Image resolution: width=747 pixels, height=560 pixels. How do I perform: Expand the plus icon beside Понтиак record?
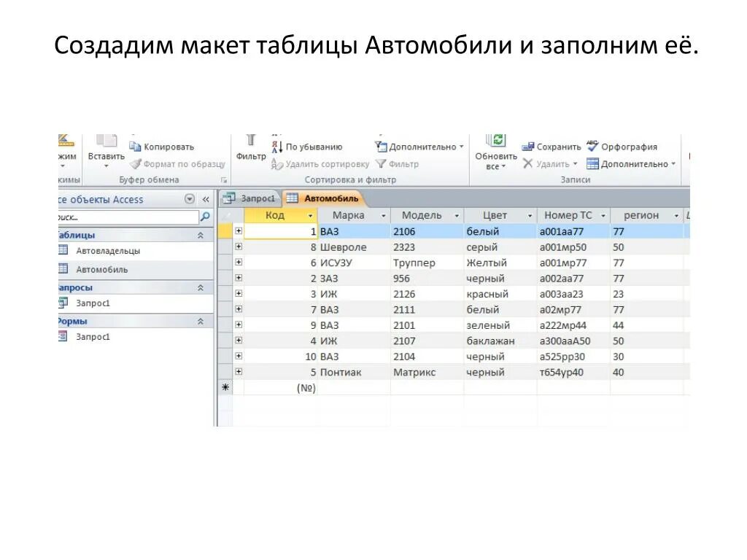click(240, 372)
